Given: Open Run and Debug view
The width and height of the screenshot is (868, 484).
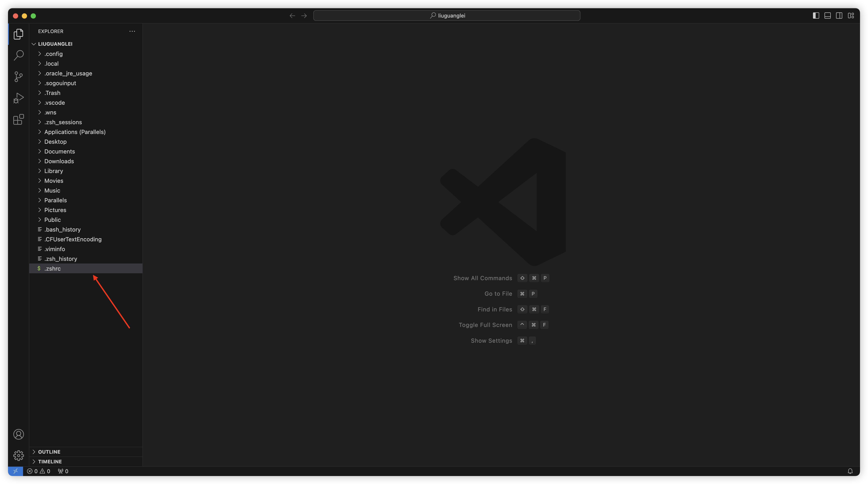Looking at the screenshot, I should [x=19, y=98].
